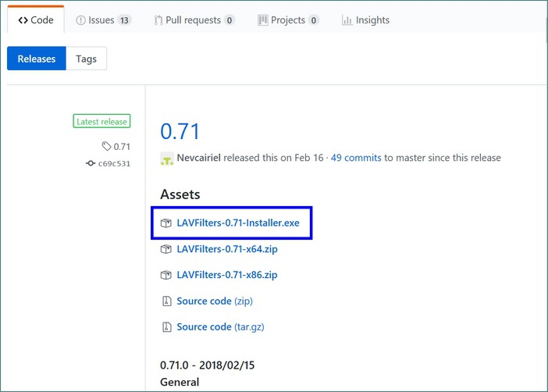The image size is (548, 392).
Task: Download LAVFilters-0.71-x64.zip
Action: click(227, 249)
